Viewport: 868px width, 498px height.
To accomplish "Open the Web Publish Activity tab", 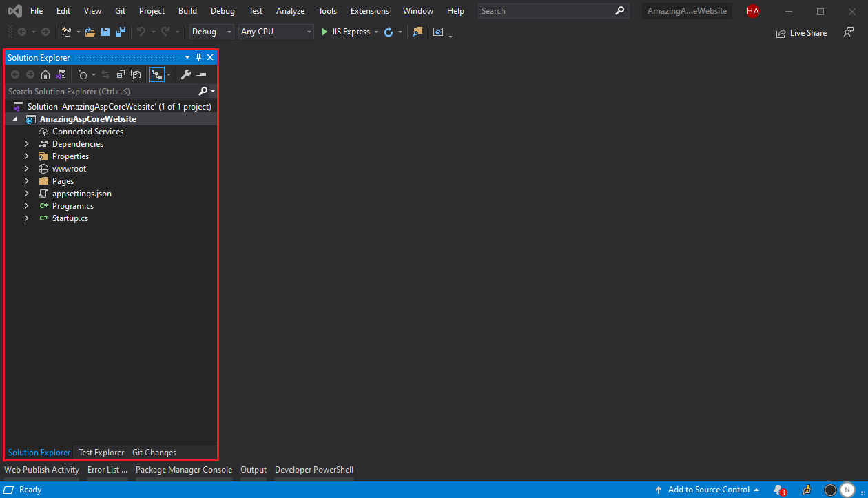I will click(41, 470).
